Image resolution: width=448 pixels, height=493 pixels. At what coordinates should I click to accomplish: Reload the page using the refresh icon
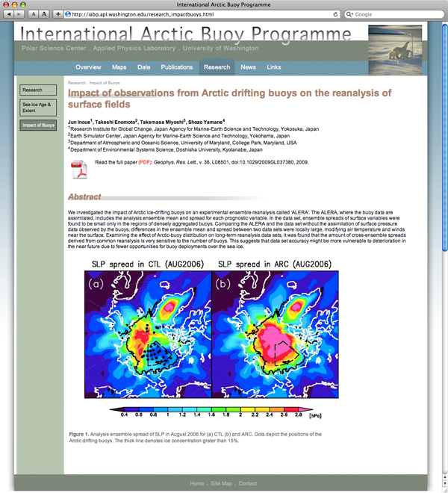[x=335, y=14]
